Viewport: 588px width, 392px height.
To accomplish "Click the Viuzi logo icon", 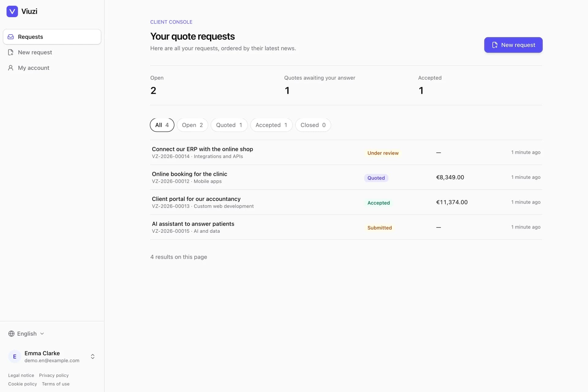I will tap(12, 11).
